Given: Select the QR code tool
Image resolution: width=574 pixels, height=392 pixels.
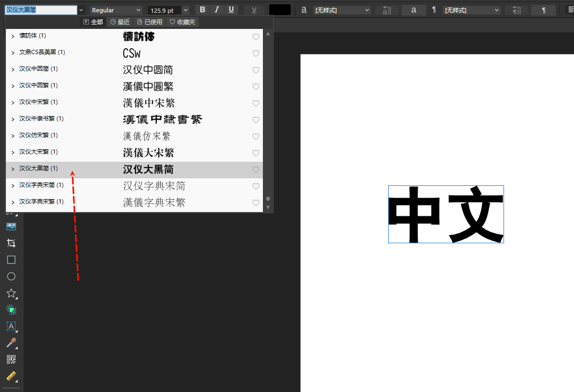Looking at the screenshot, I should click(11, 360).
